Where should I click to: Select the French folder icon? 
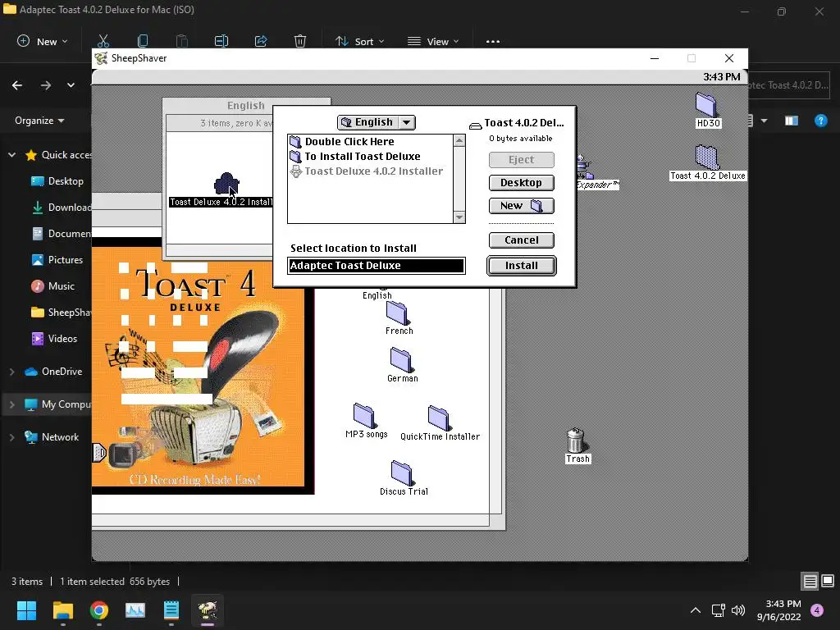click(x=399, y=313)
